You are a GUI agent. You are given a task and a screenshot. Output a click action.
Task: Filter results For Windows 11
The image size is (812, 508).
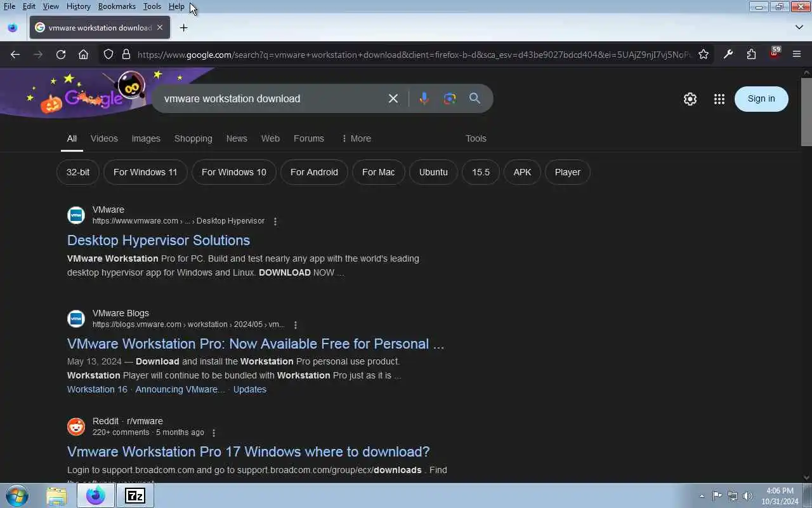(x=145, y=172)
